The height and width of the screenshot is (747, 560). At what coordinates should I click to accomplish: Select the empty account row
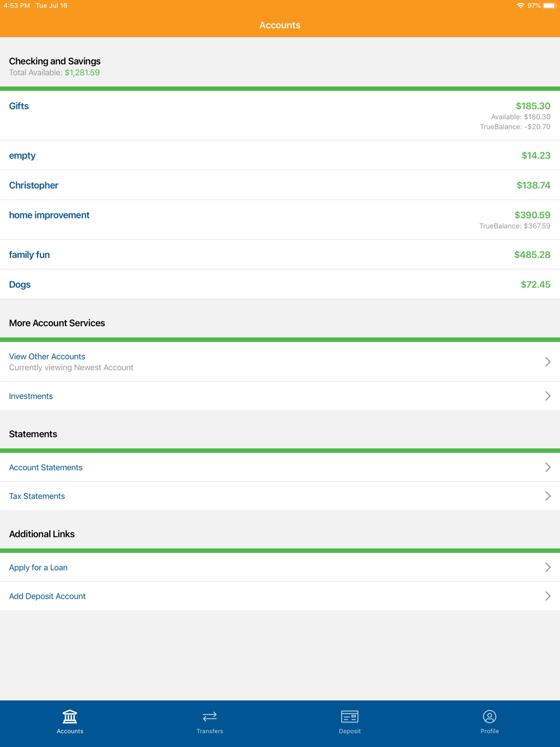pyautogui.click(x=280, y=156)
